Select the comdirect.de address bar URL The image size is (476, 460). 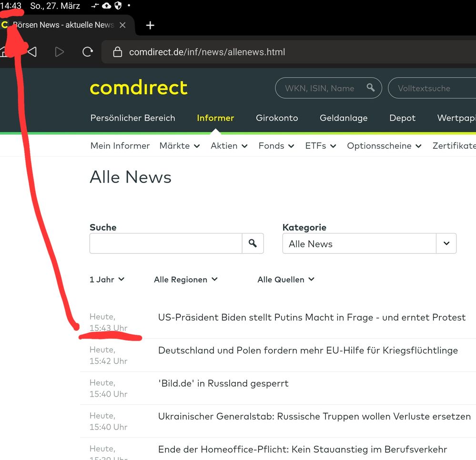pyautogui.click(x=207, y=52)
